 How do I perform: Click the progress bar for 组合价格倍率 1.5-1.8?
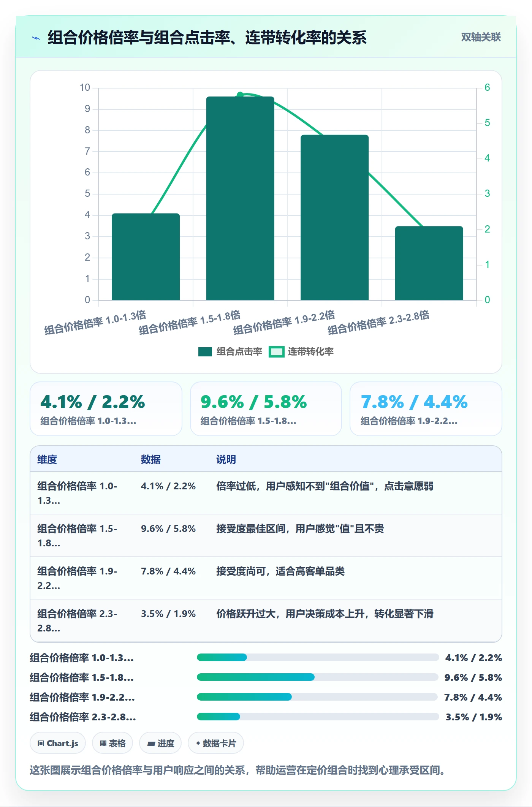pyautogui.click(x=318, y=677)
